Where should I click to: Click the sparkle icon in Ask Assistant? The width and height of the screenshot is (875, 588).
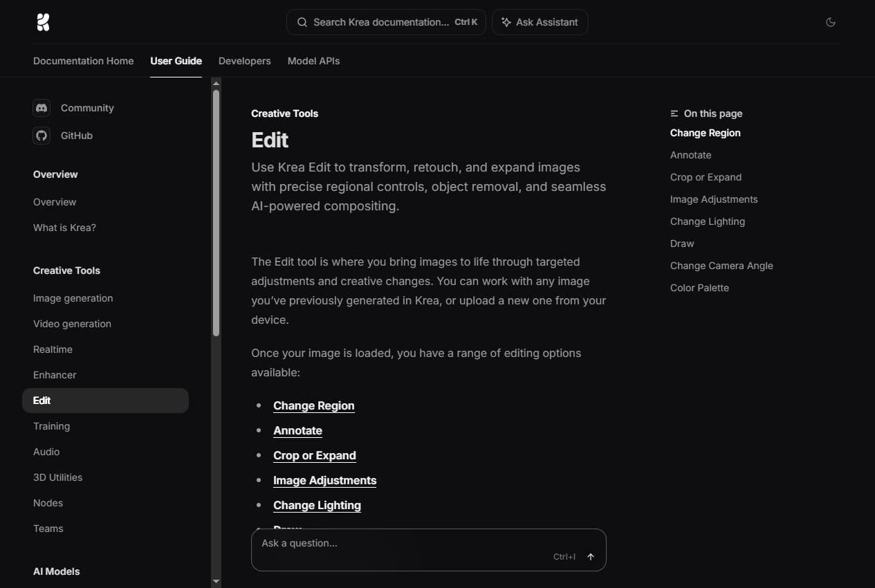coord(506,22)
